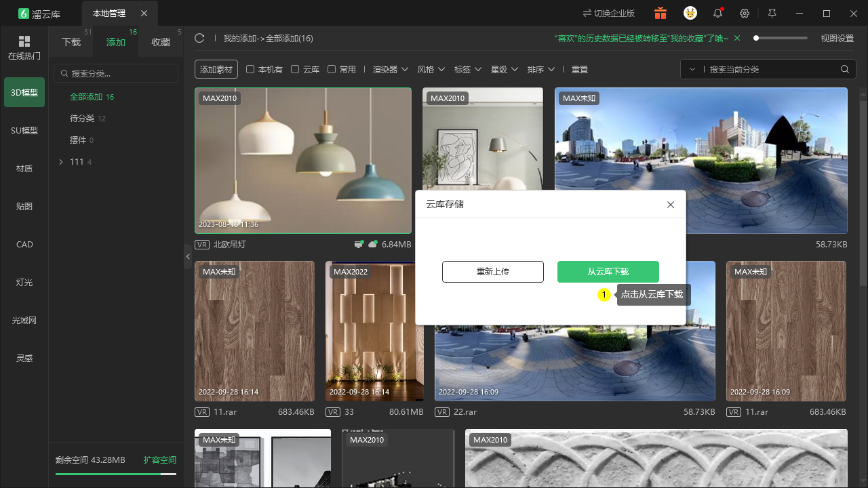This screenshot has width=868, height=488.
Task: Open the settings gear icon
Action: (745, 14)
